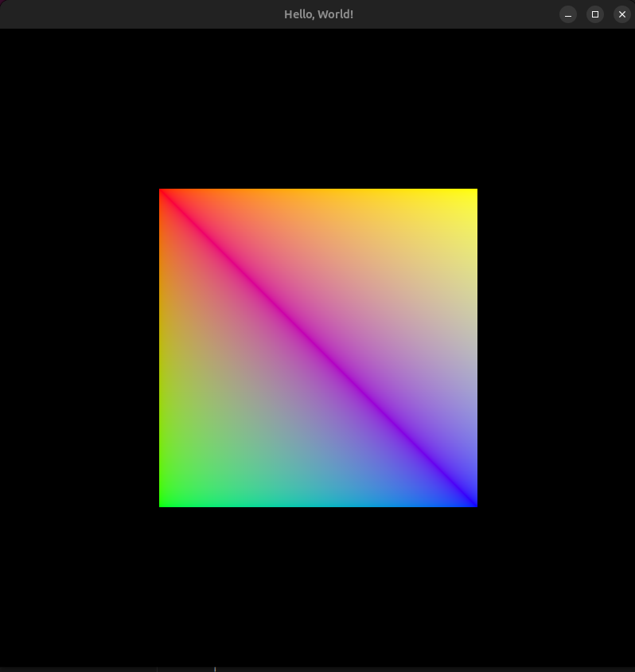Viewport: 635px width, 672px height.
Task: Click the black background left of the square
Action: 80,348
